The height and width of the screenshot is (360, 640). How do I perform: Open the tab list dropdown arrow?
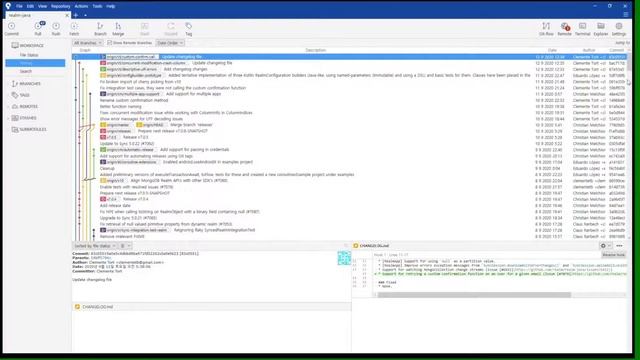point(85,15)
